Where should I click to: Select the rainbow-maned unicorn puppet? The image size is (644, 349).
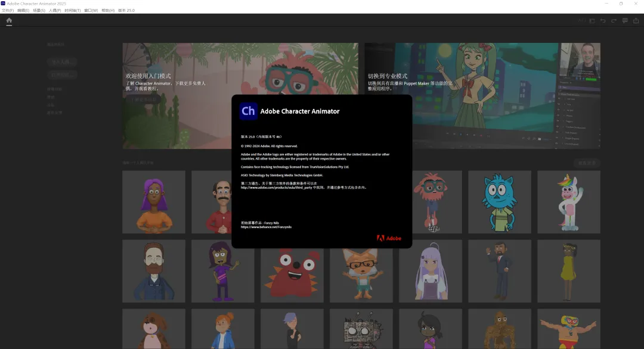coord(569,202)
